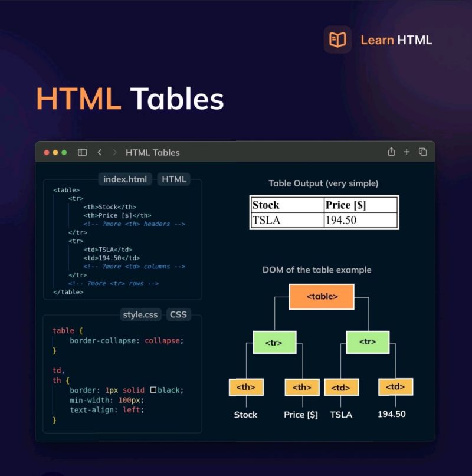Click the 'border-collapse: collapse;' line
The image size is (472, 476).
[127, 340]
